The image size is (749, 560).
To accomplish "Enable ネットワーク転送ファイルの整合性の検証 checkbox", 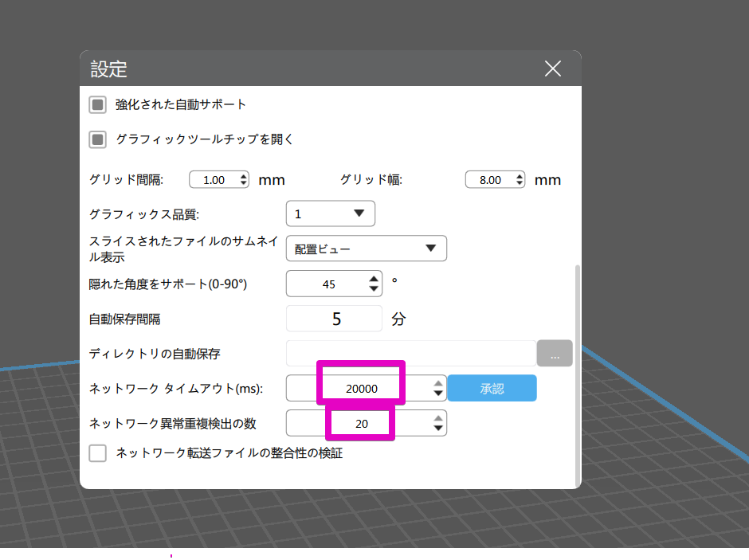I will [97, 453].
